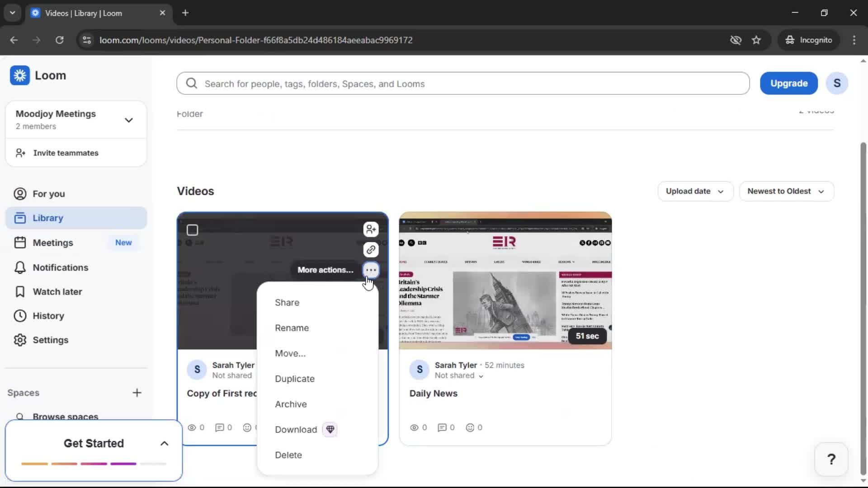868x488 pixels.
Task: Open the Upload date filter dropdown
Action: click(x=695, y=191)
